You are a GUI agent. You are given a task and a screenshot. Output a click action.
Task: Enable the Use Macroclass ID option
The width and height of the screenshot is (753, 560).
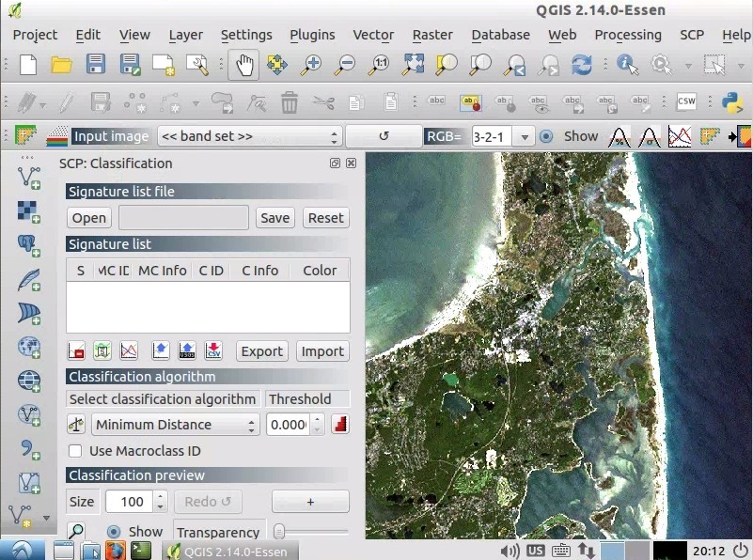point(74,451)
